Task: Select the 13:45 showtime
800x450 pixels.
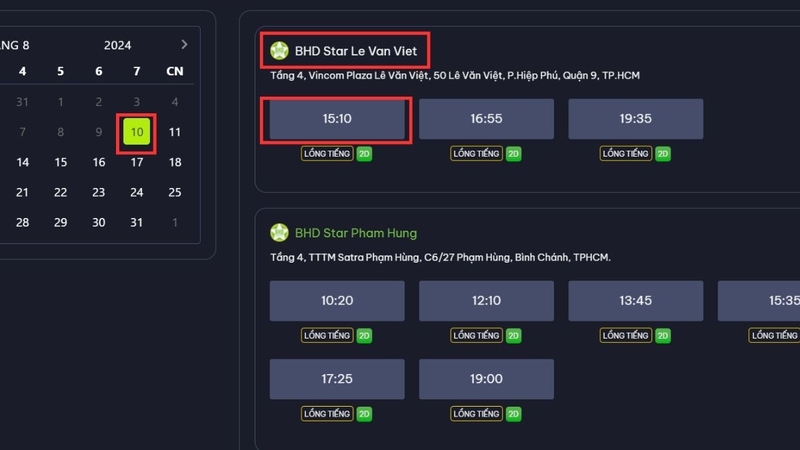Action: tap(635, 301)
